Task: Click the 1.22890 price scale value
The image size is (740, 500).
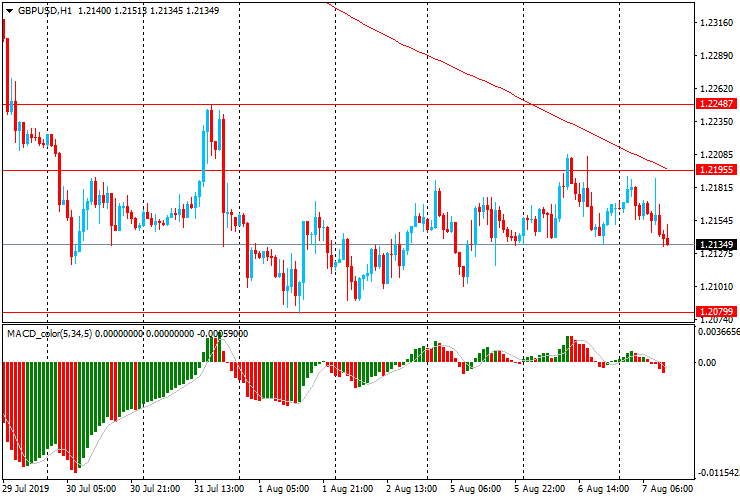Action: (x=717, y=56)
